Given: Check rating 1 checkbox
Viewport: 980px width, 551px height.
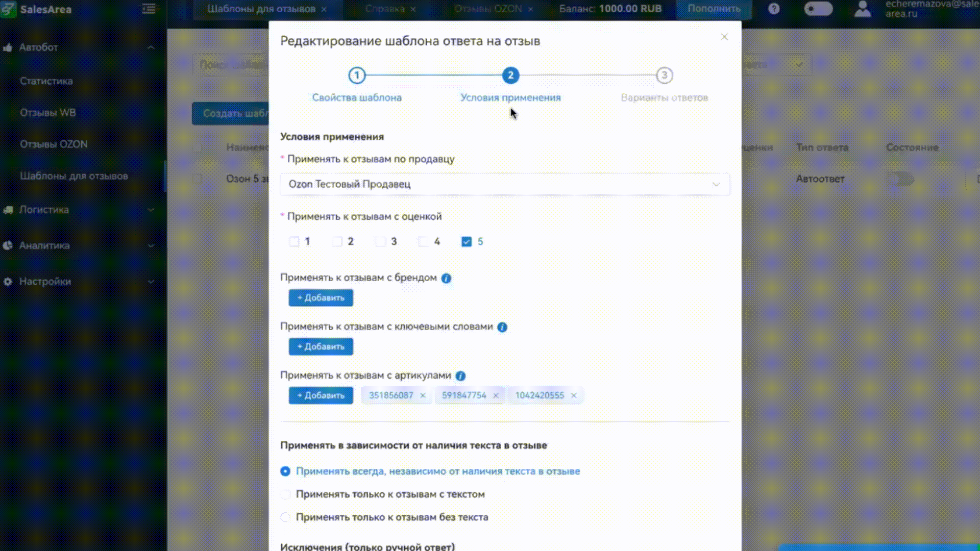Looking at the screenshot, I should pyautogui.click(x=294, y=242).
